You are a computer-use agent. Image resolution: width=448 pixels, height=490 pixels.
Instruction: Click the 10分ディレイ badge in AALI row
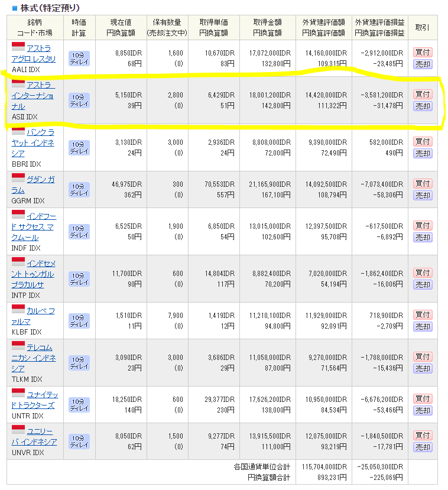[x=79, y=59]
